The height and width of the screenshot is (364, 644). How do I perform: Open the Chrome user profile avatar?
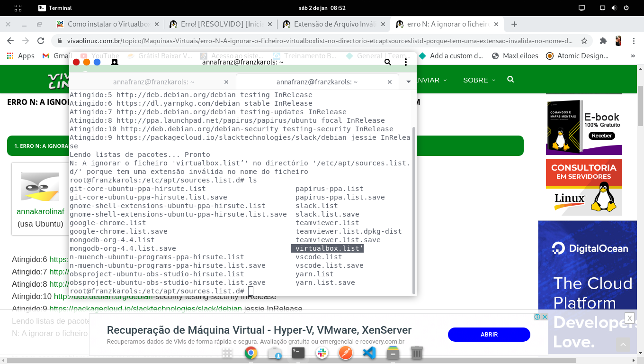click(618, 41)
